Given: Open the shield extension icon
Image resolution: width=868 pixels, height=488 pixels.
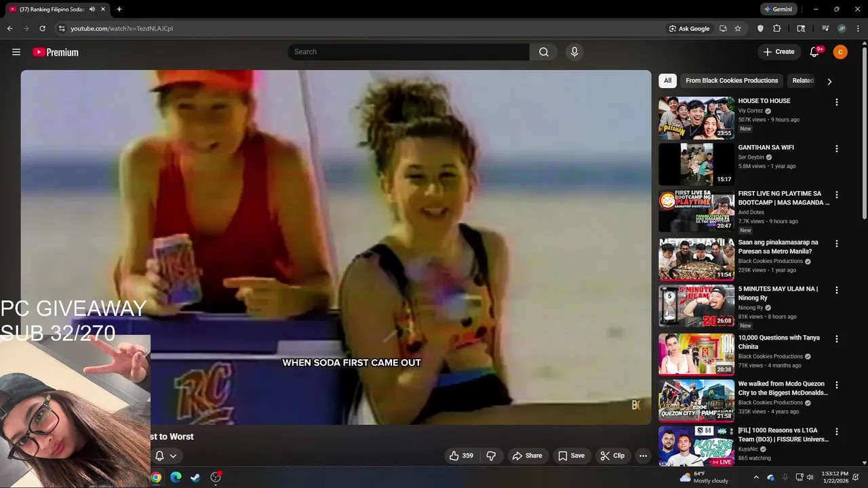Looking at the screenshot, I should [760, 28].
